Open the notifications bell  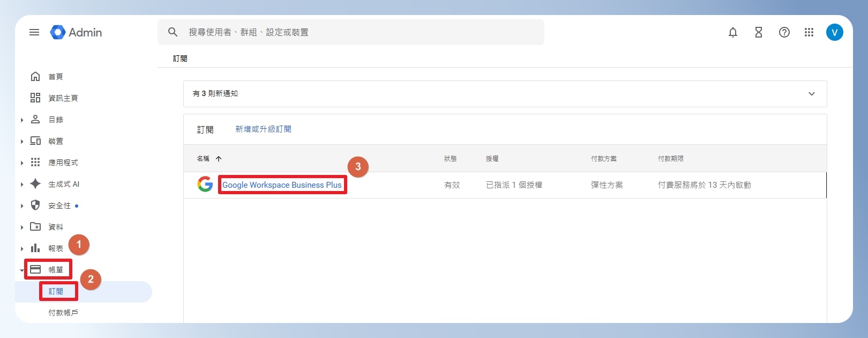(x=733, y=32)
